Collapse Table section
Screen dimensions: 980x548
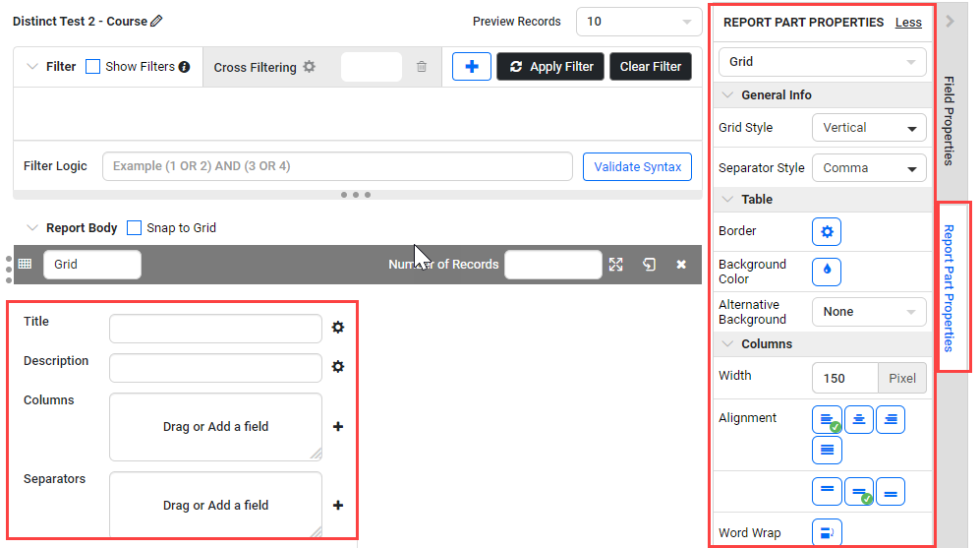point(727,199)
